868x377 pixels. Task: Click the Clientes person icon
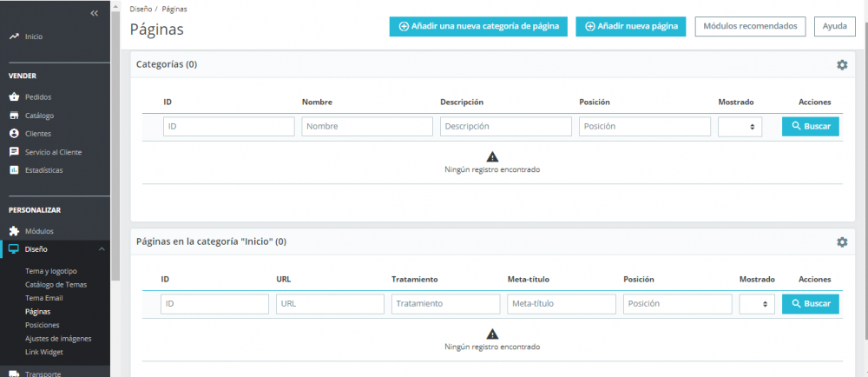point(14,134)
